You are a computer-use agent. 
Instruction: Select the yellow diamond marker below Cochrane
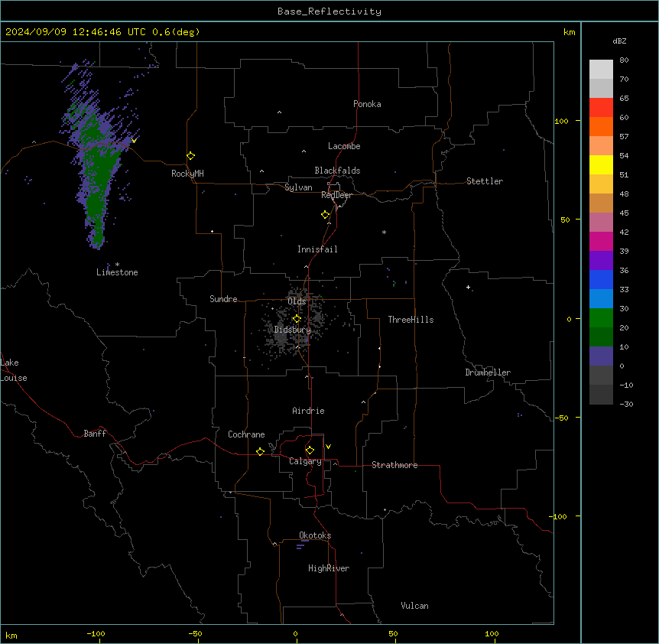click(260, 451)
